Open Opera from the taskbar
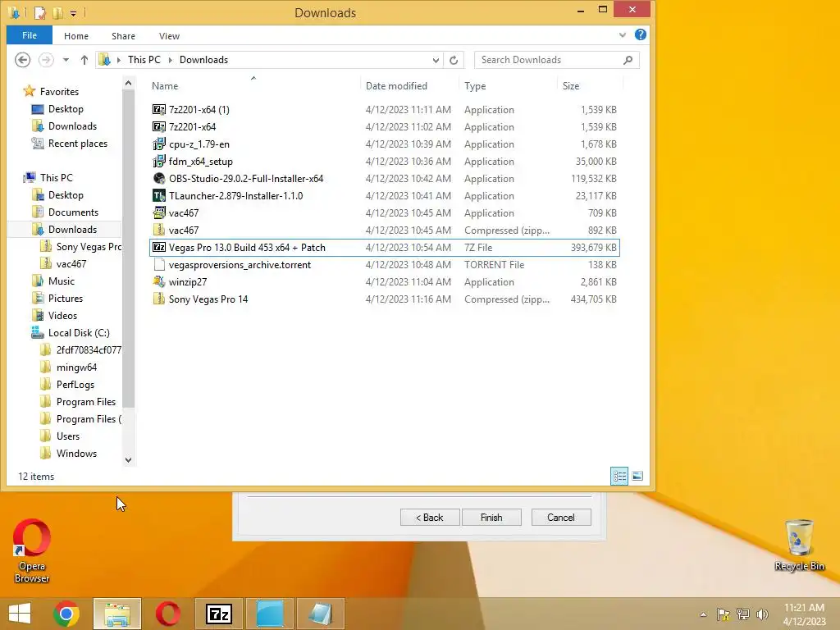The image size is (840, 630). tap(167, 614)
